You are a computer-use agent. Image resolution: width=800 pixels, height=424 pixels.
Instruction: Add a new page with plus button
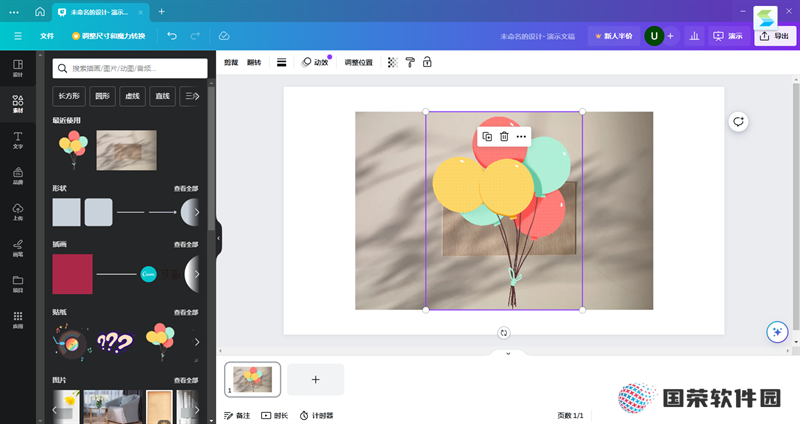pyautogui.click(x=315, y=379)
